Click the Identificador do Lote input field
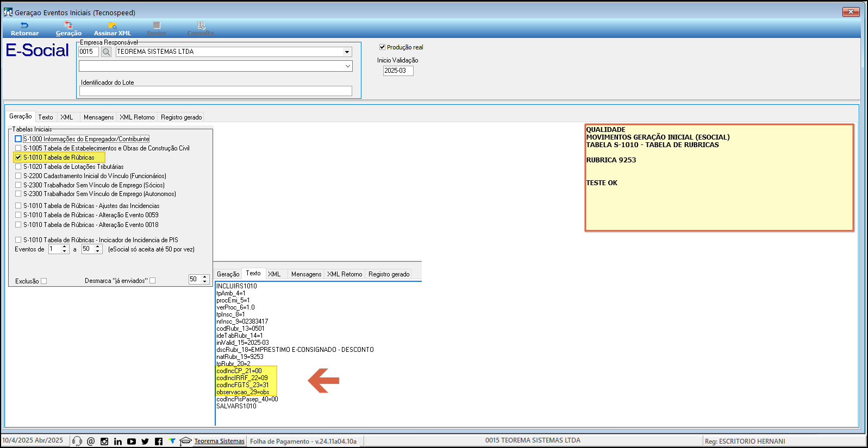868x448 pixels. [x=216, y=91]
